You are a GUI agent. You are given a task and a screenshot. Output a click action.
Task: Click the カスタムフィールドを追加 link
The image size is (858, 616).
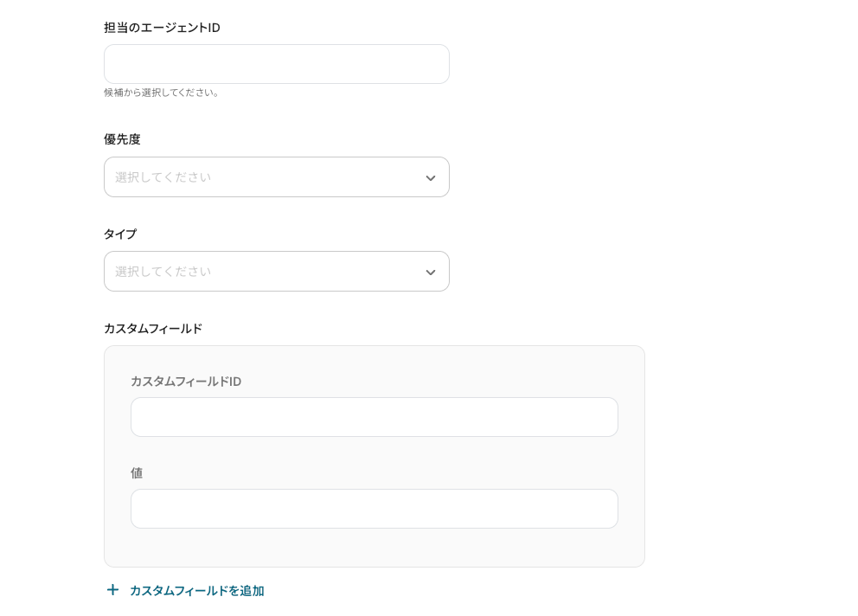pyautogui.click(x=196, y=591)
